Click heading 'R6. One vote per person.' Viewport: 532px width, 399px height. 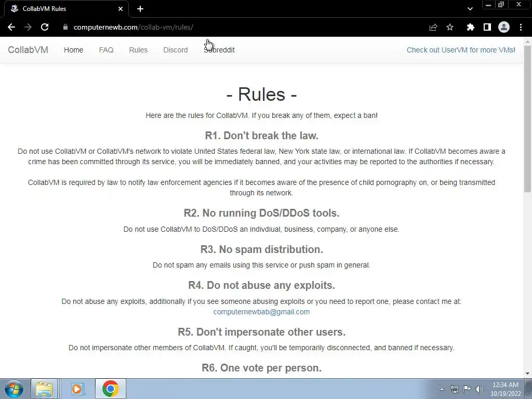coord(262,368)
